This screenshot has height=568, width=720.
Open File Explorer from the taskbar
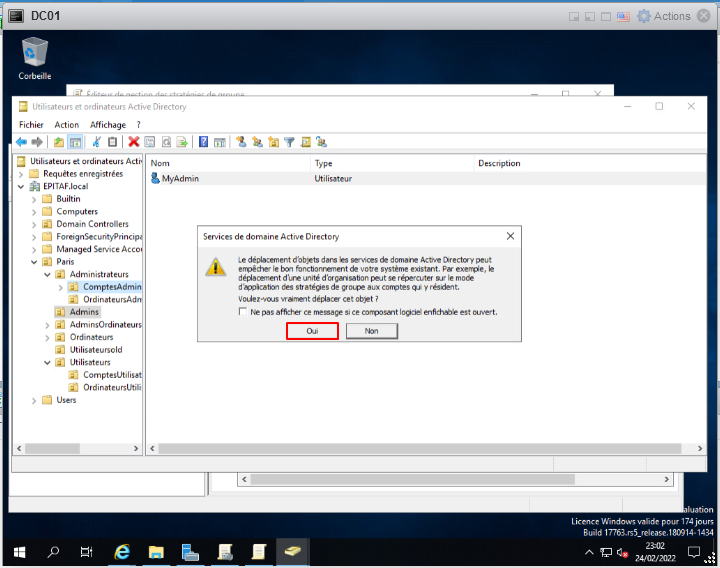click(x=156, y=551)
